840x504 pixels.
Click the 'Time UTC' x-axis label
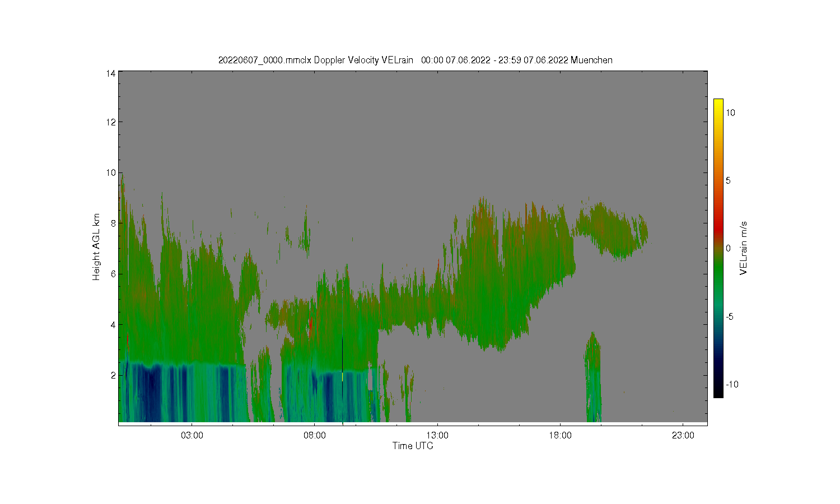tap(413, 446)
